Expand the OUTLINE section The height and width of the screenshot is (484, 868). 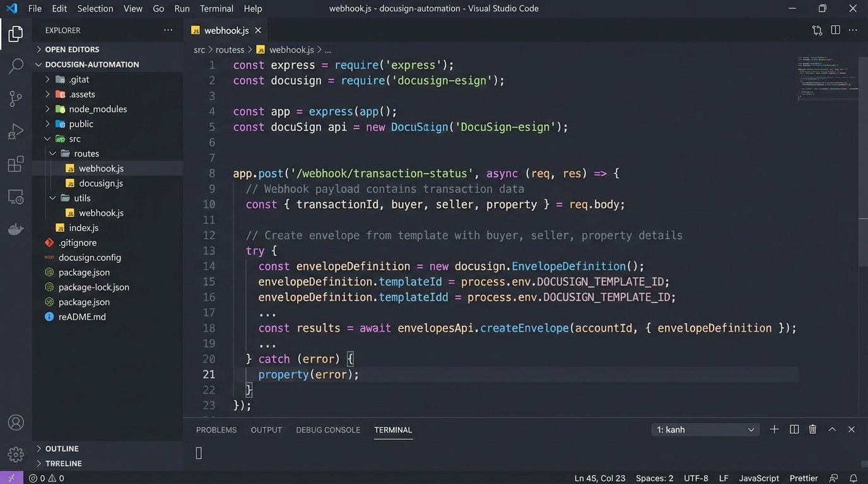(x=62, y=449)
